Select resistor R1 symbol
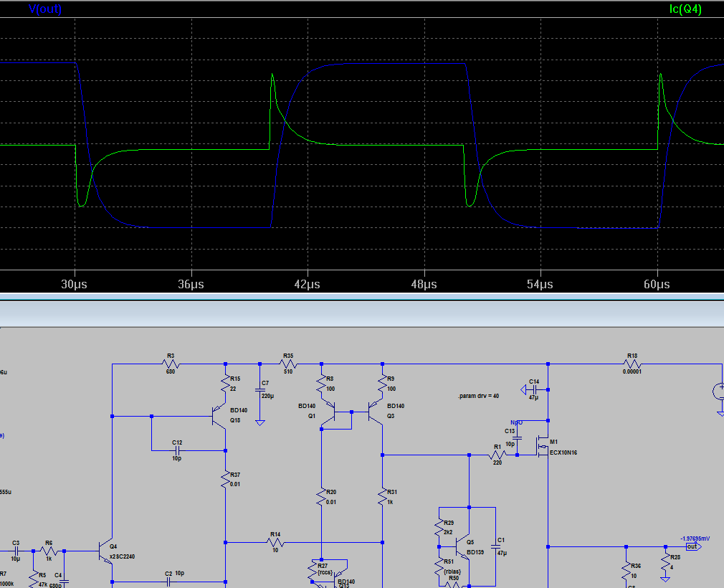The width and height of the screenshot is (724, 588). point(497,455)
